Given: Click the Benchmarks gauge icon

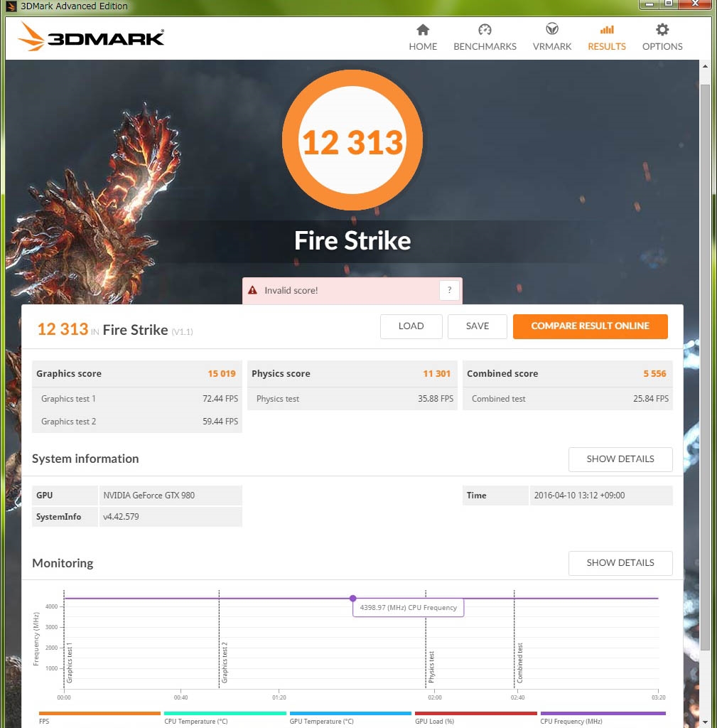Looking at the screenshot, I should (485, 30).
